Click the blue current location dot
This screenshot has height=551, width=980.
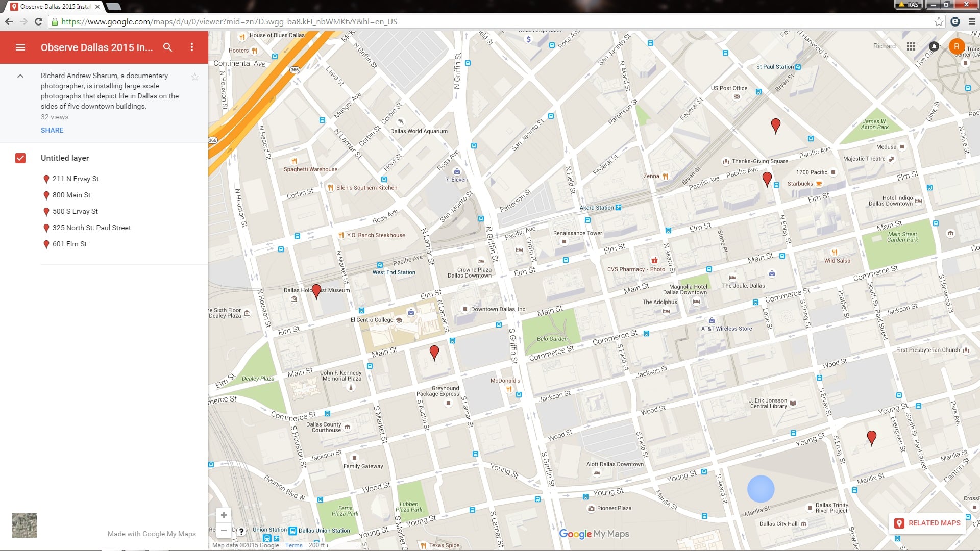[761, 489]
